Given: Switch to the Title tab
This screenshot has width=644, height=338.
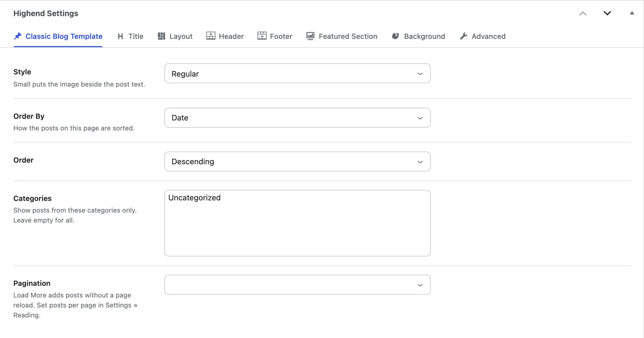Looking at the screenshot, I should pyautogui.click(x=130, y=36).
